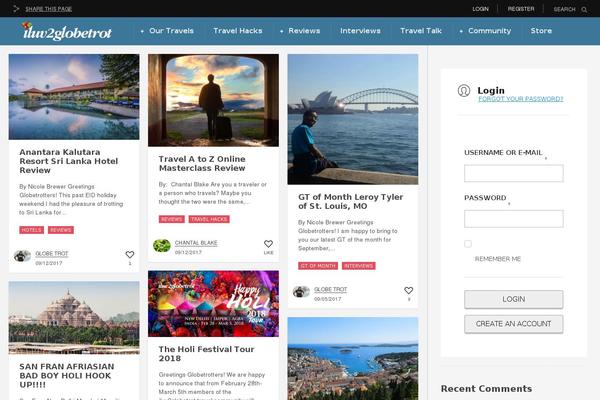Viewport: 600px width, 400px height.
Task: Open Globe Trot author link under Anantara review
Action: coord(52,254)
